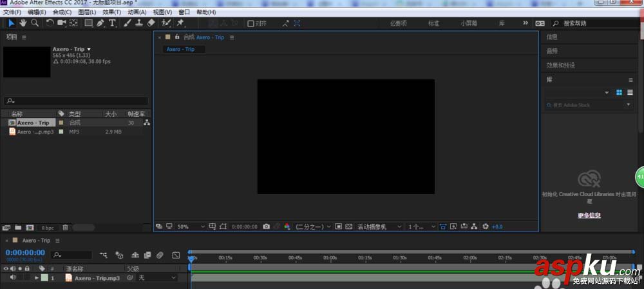Toggle Fast Previews in viewer footer
The image size is (644, 289).
453,227
